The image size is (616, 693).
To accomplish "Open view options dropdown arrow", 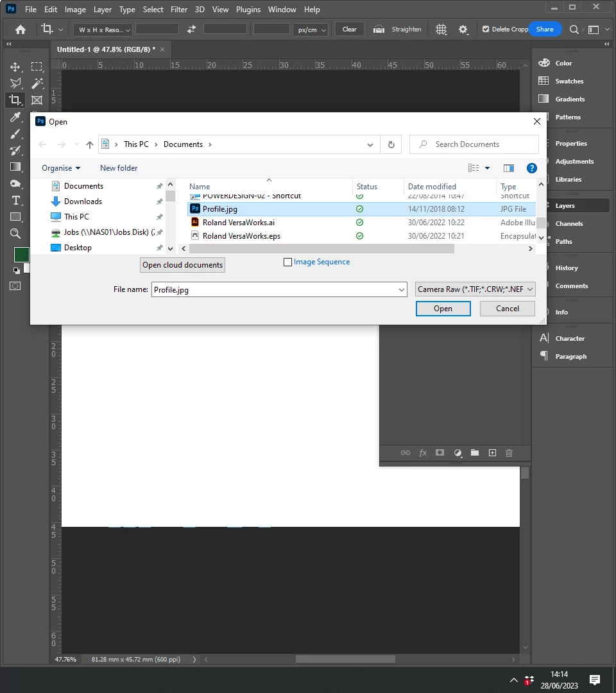I will coord(488,168).
